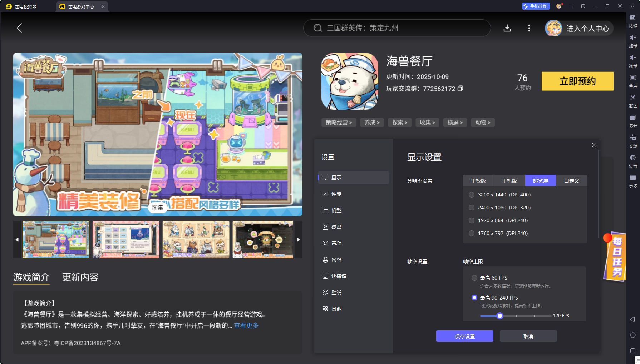Open the 磁盘 settings section
The image size is (640, 364).
coord(354,227)
